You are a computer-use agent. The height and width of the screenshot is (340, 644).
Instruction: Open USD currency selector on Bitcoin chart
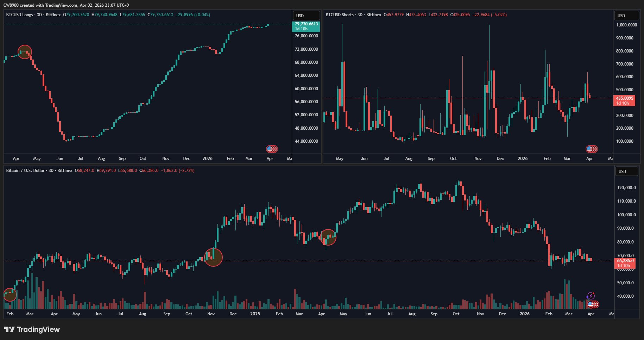tap(626, 171)
